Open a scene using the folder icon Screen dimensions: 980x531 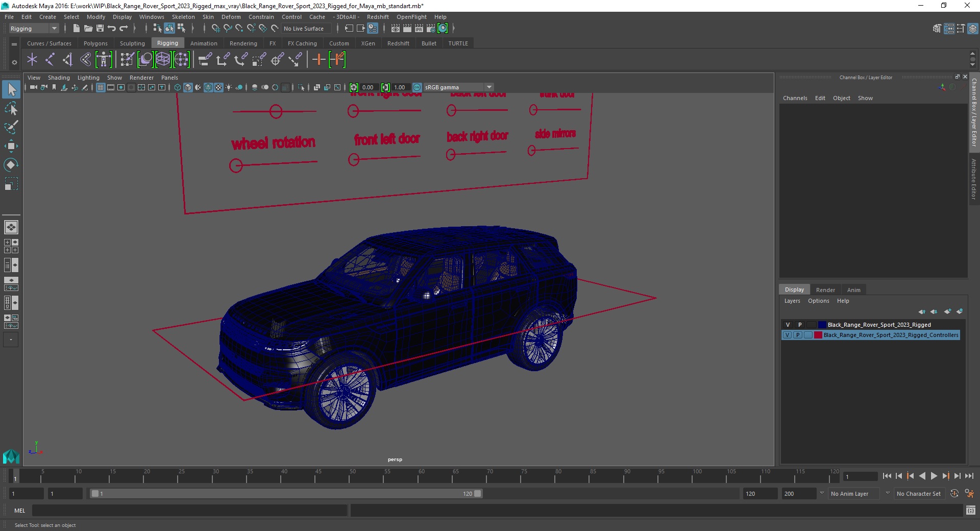click(x=88, y=29)
